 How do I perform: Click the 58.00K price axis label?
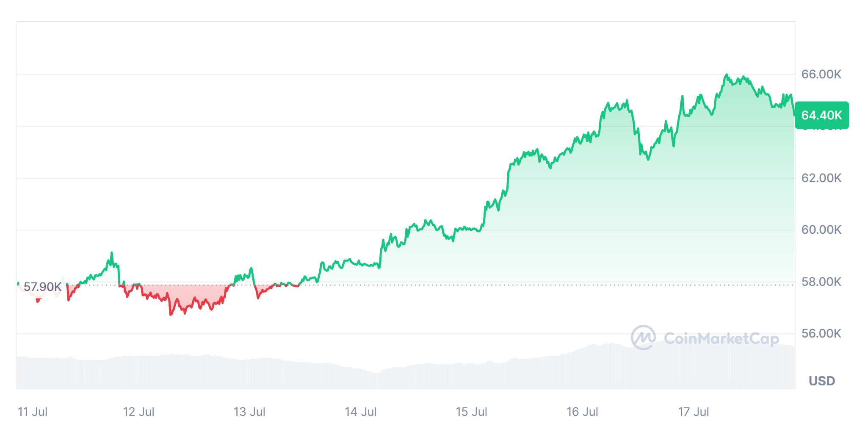tap(821, 282)
